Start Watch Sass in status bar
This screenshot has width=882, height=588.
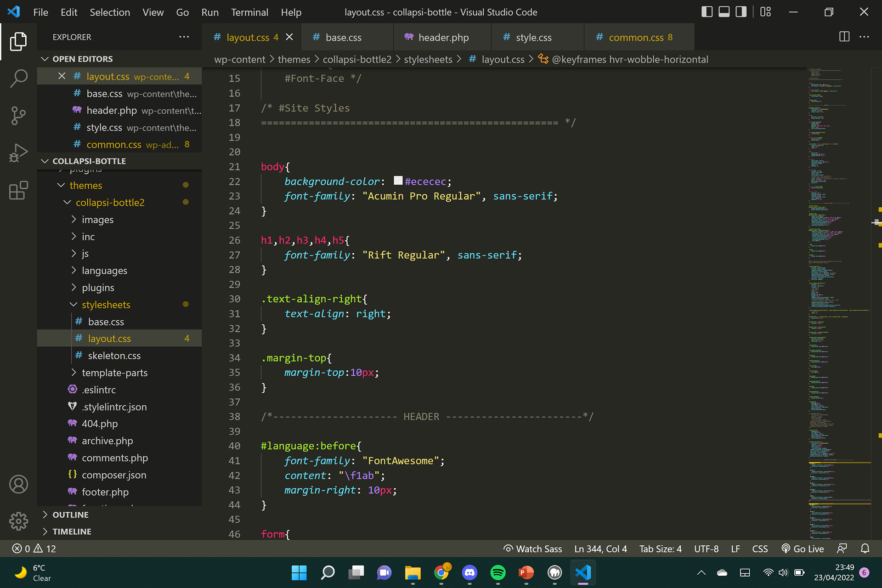click(x=533, y=548)
